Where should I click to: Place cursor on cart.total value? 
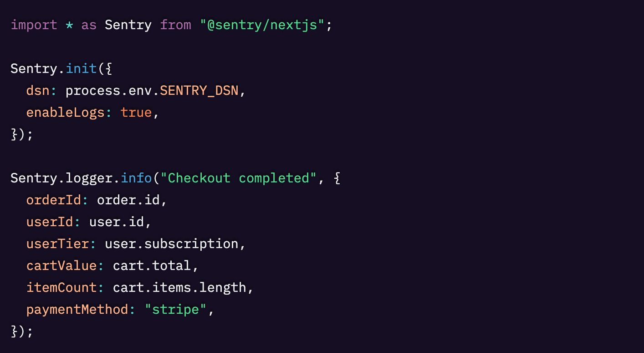[152, 265]
